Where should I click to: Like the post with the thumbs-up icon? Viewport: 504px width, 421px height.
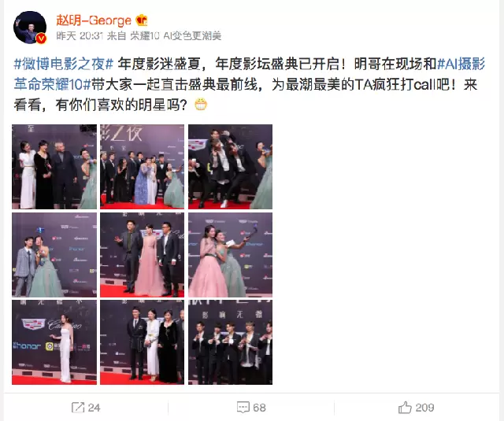click(405, 407)
